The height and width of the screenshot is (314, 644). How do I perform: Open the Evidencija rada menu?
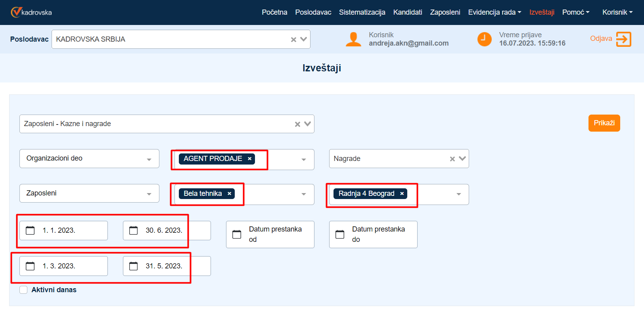494,12
